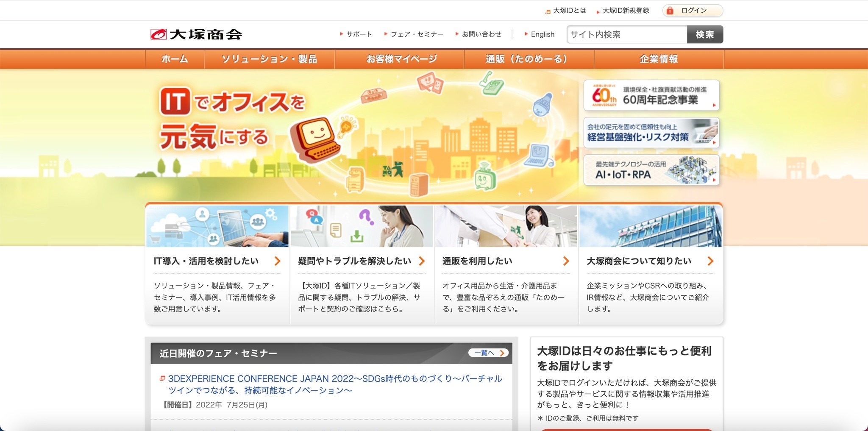This screenshot has width=868, height=431.
Task: Open 疑問やトラブルを解決したい heading link
Action: (355, 261)
